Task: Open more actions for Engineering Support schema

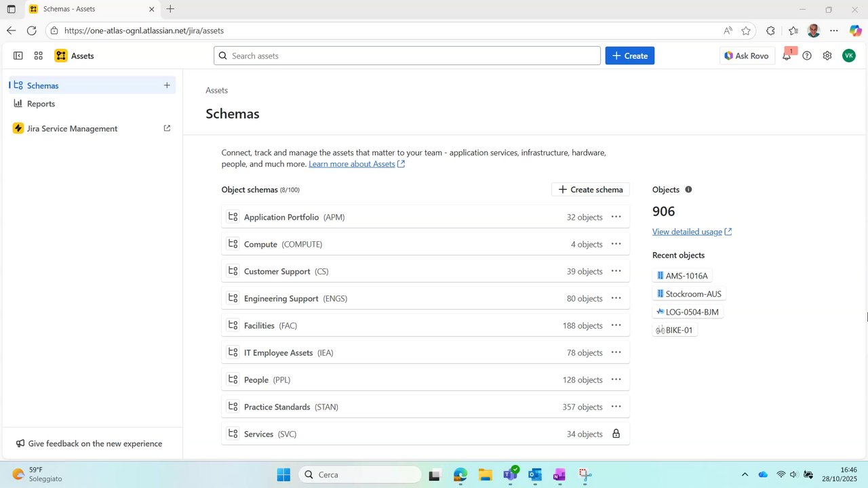Action: pyautogui.click(x=616, y=298)
